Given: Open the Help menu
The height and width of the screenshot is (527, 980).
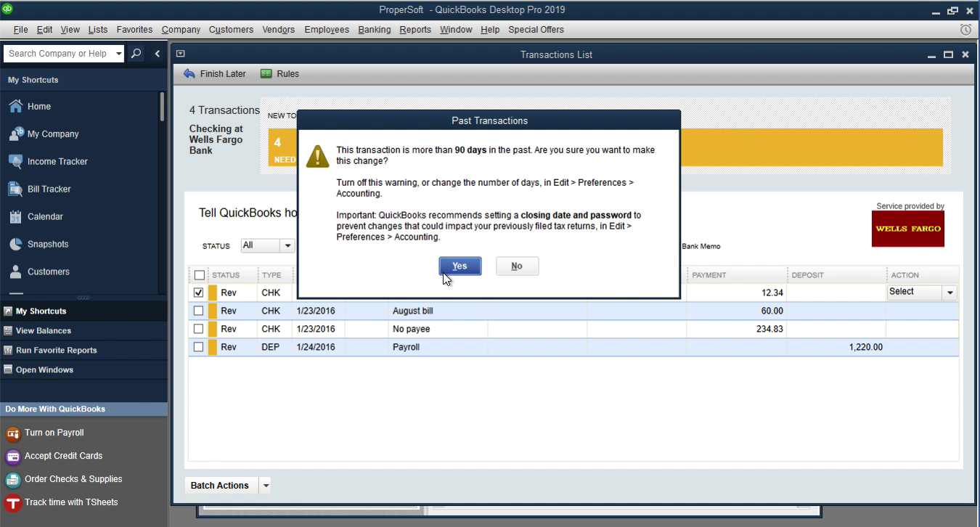Looking at the screenshot, I should [x=490, y=30].
